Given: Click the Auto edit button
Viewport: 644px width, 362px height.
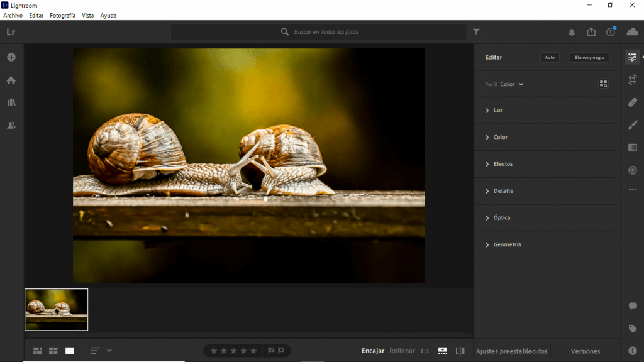Looking at the screenshot, I should 550,57.
